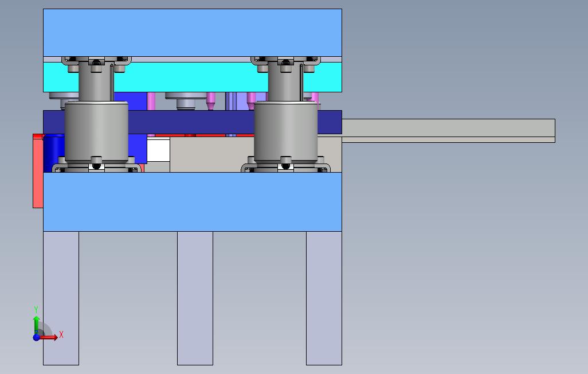Select the long gray bar extending right
Viewport: 588px width, 374px height.
tap(449, 130)
